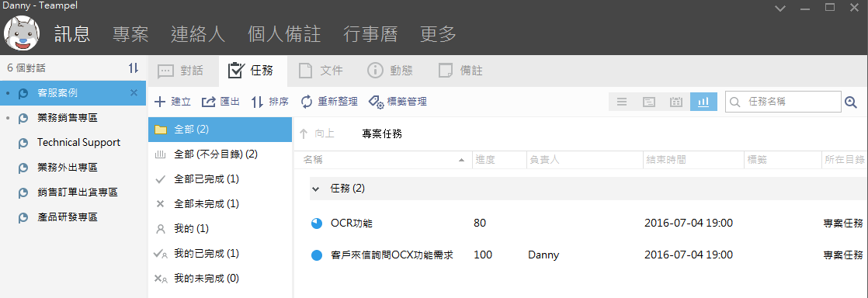
Task: Sort by 結束時間 column header
Action: 693,160
